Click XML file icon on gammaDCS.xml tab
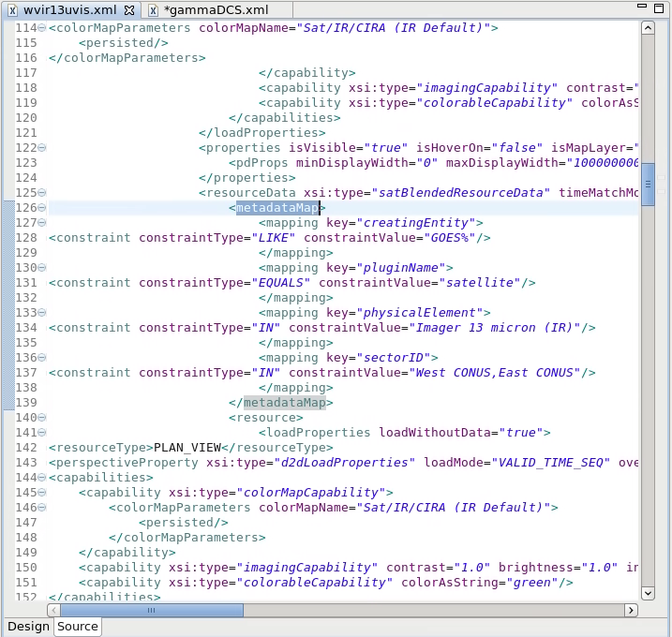This screenshot has height=637, width=672. pyautogui.click(x=153, y=10)
